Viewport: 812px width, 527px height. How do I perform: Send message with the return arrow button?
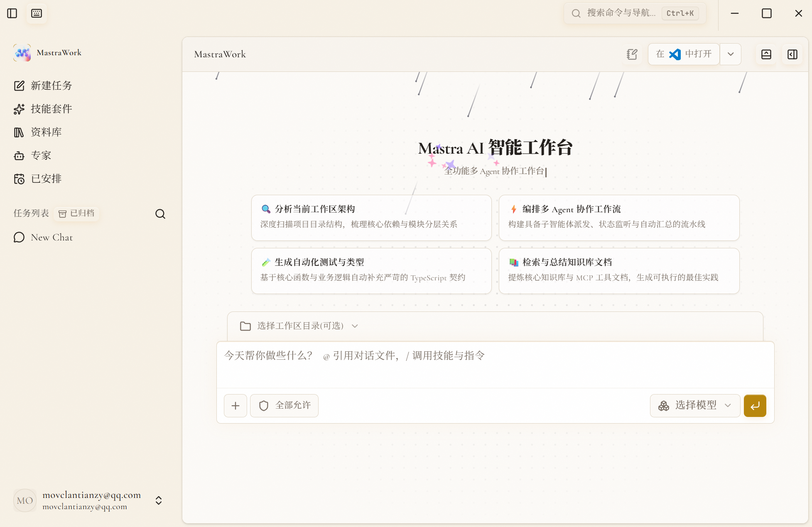pos(755,406)
